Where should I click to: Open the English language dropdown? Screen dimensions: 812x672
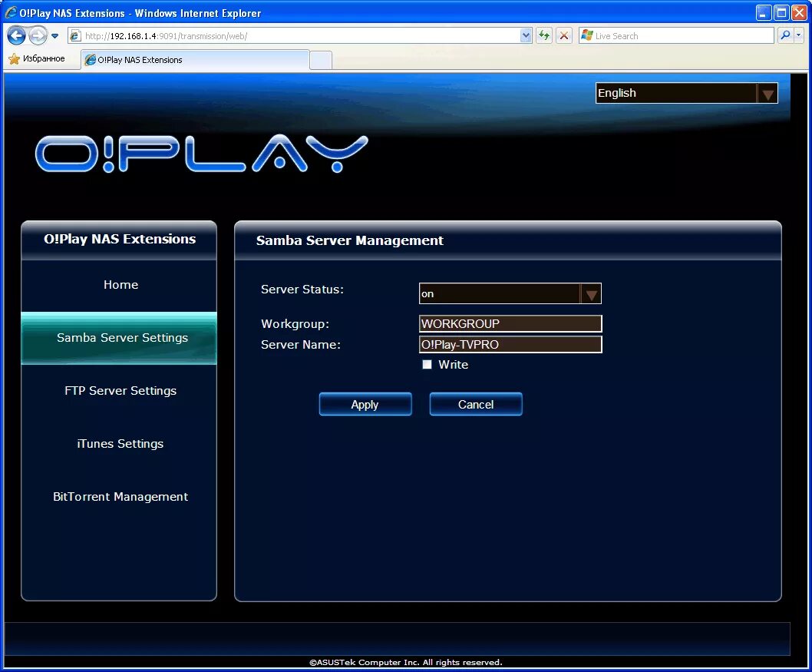tap(686, 93)
